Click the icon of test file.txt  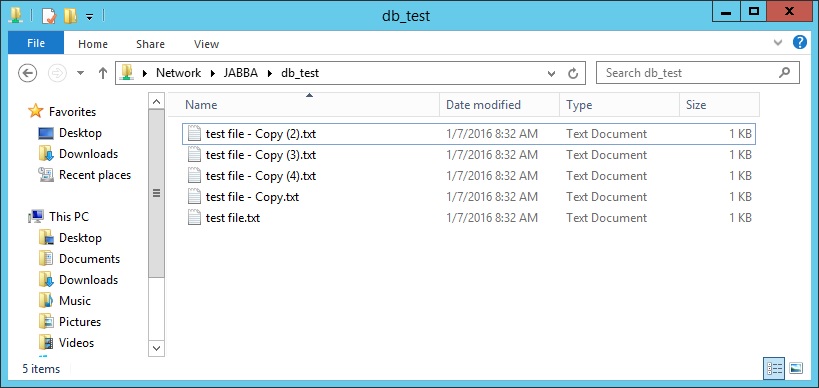click(194, 218)
